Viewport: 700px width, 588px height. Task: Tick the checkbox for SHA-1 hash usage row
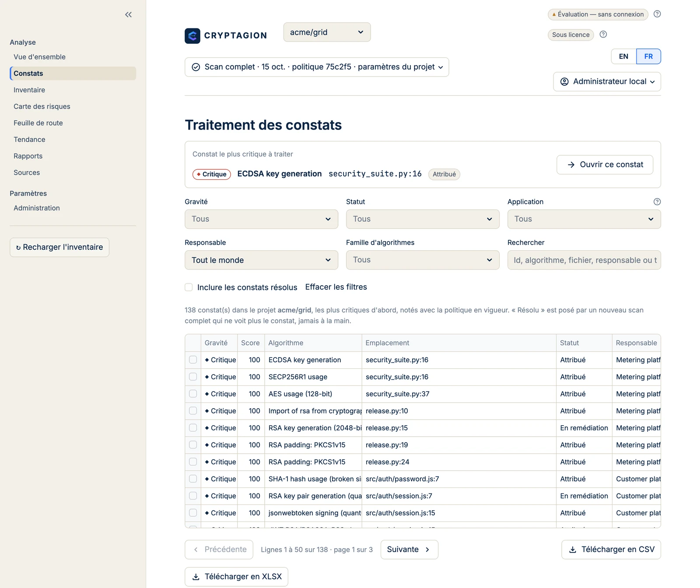pyautogui.click(x=193, y=479)
